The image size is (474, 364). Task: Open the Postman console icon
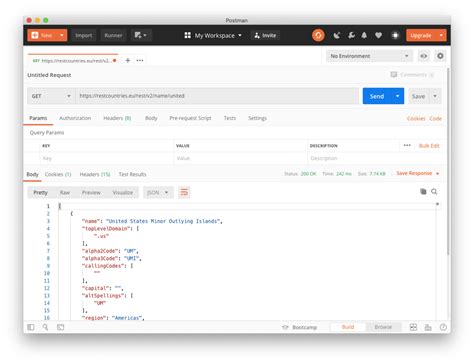[x=60, y=327]
